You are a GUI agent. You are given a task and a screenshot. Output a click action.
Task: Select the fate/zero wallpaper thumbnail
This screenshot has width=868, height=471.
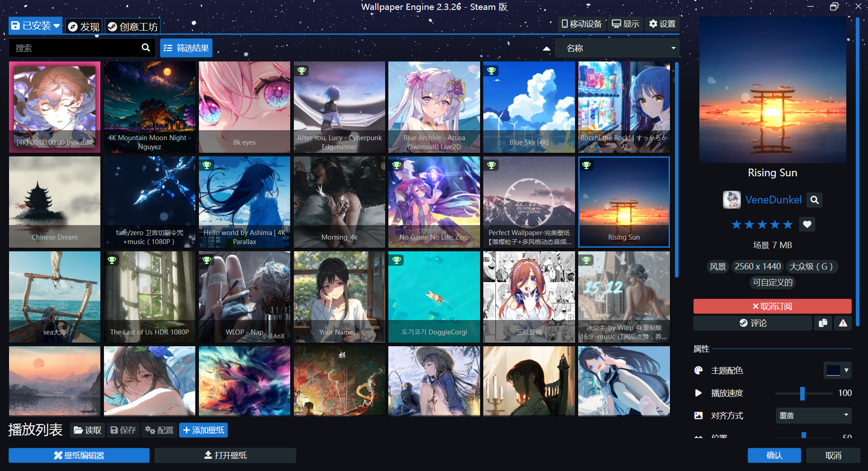pyautogui.click(x=150, y=202)
